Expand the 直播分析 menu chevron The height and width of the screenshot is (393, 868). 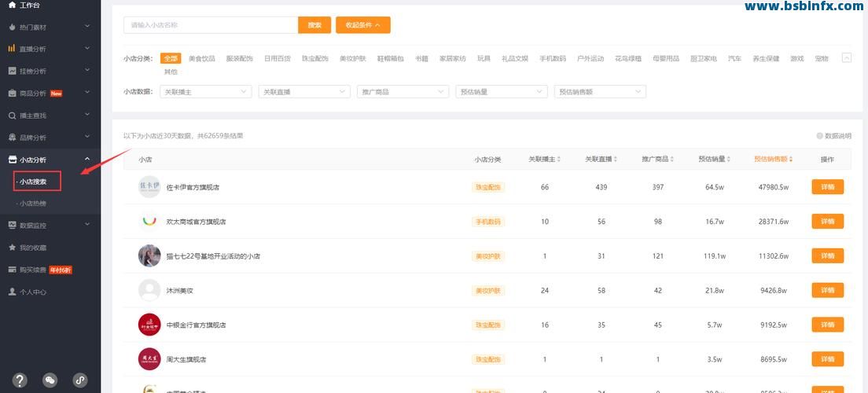(87, 48)
